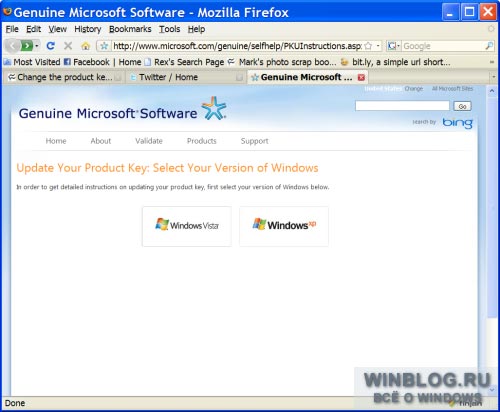500x412 pixels.
Task: Select the Windows Vista version button
Action: [x=187, y=226]
